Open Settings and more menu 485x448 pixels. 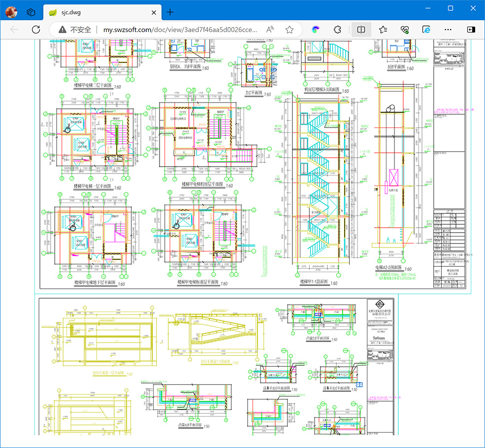[x=448, y=30]
